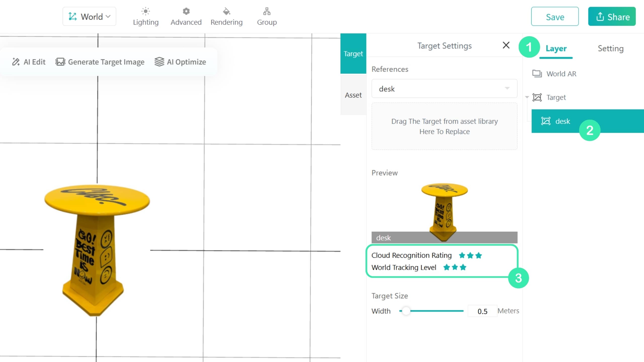The height and width of the screenshot is (362, 644).
Task: Open the World coordinate dropdown
Action: [89, 17]
